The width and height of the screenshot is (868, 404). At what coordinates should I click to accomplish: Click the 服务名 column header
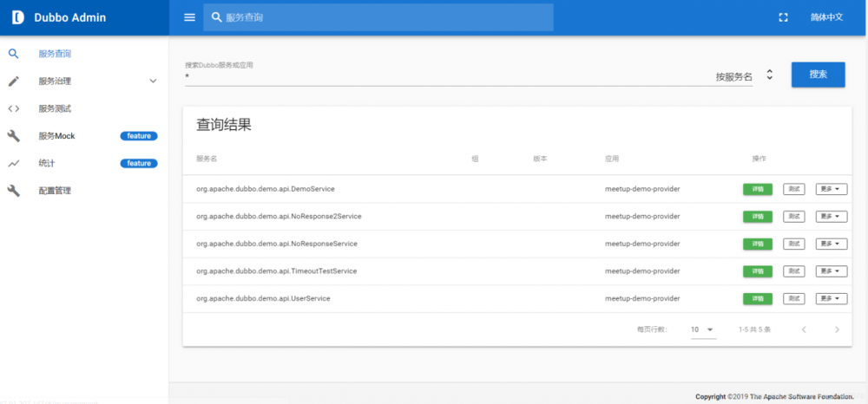(x=207, y=159)
